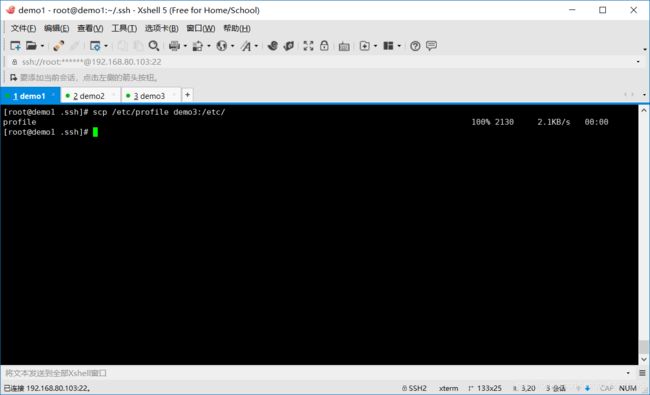Launch Xftp via the green swirl icon
The width and height of the screenshot is (650, 395).
click(272, 46)
